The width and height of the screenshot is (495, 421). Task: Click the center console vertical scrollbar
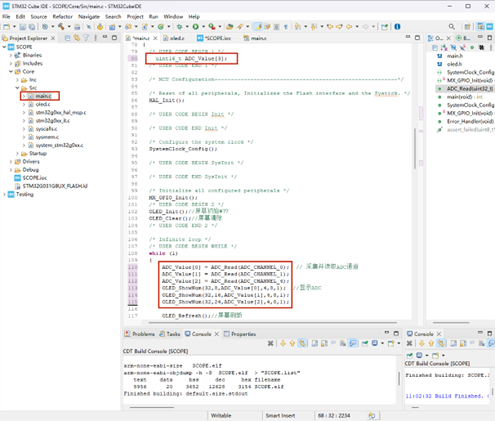pos(399,379)
